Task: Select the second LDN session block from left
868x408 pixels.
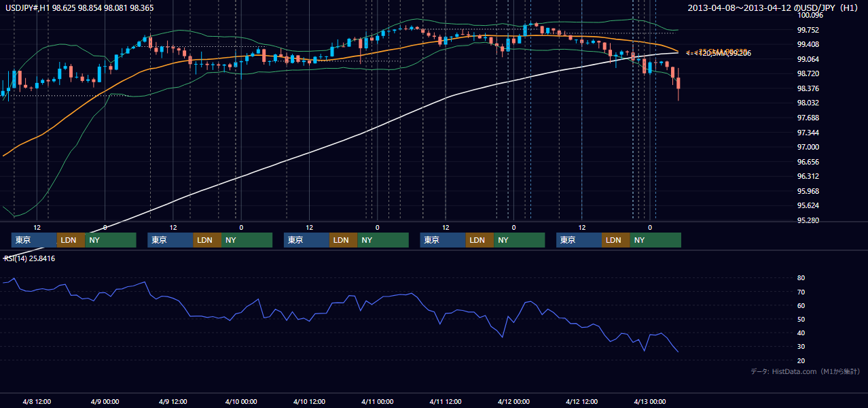Action: 207,240
